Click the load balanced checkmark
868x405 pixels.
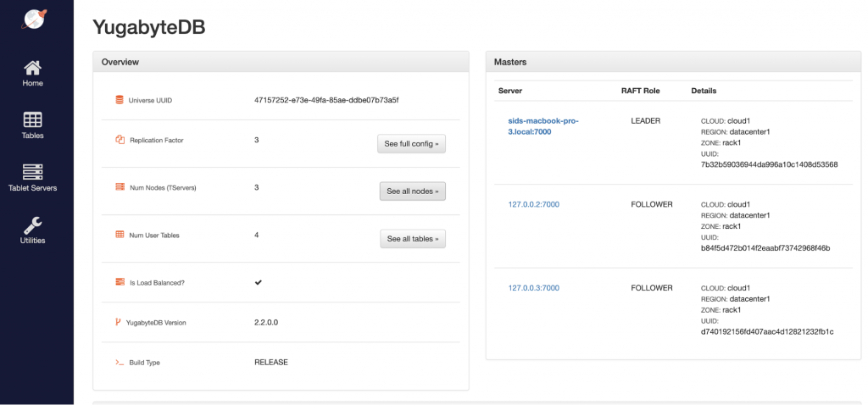point(259,282)
